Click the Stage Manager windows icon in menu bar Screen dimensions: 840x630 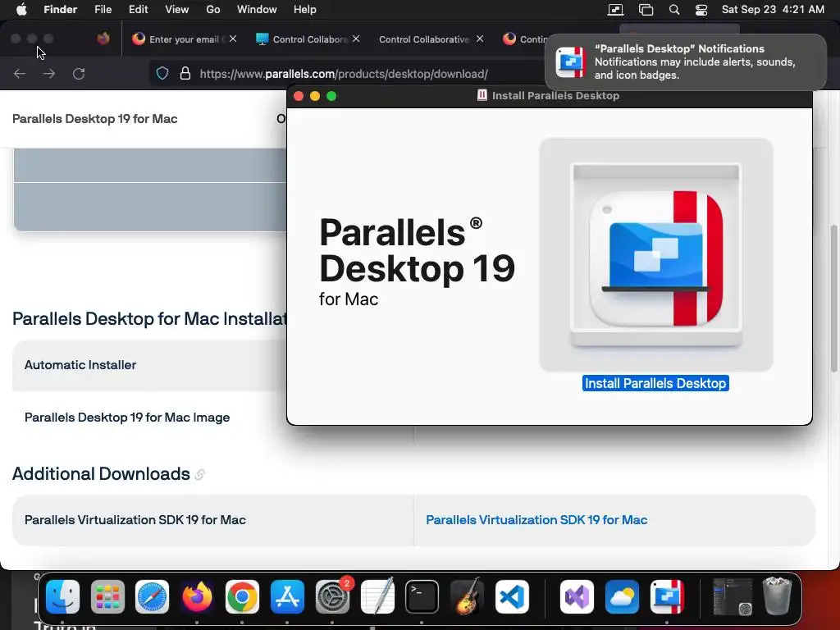click(646, 10)
